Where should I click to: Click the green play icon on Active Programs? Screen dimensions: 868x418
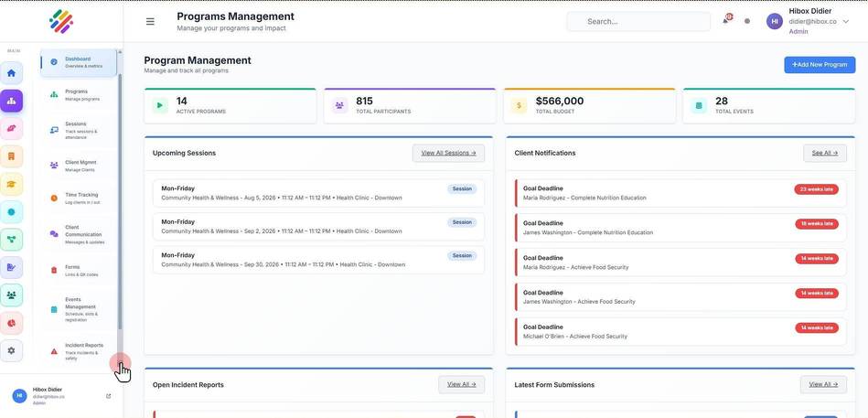pos(160,105)
